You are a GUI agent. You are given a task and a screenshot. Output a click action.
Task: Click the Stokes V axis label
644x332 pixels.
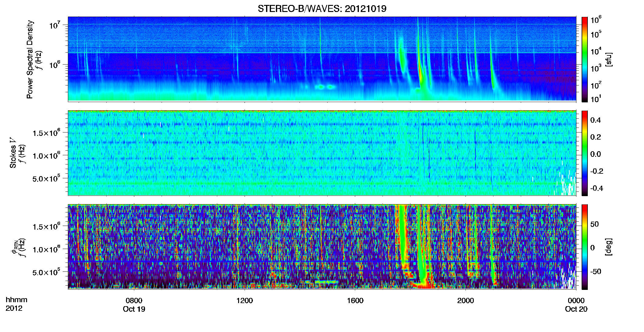pos(13,153)
